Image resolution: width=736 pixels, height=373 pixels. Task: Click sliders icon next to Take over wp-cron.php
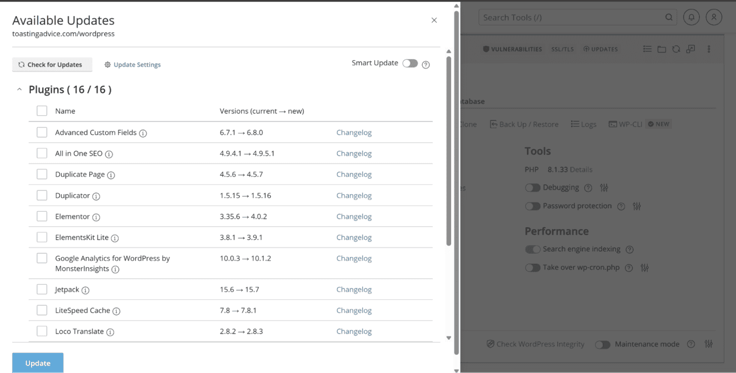tap(645, 268)
